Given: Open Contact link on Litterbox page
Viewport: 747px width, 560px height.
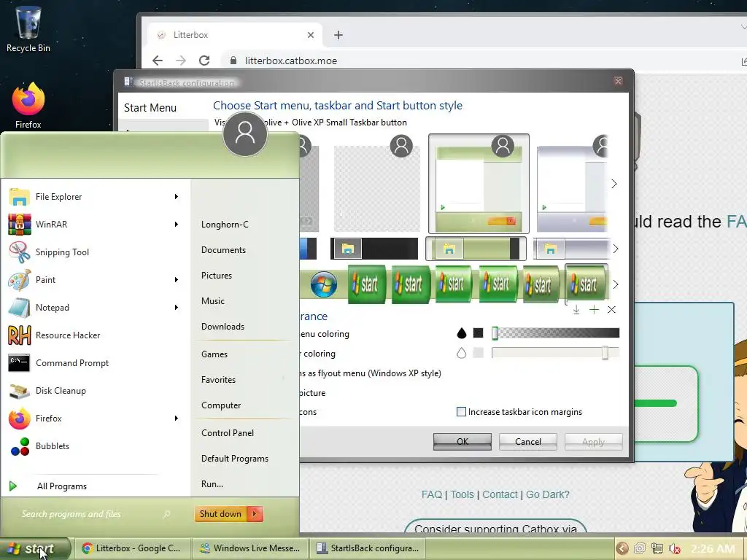Looking at the screenshot, I should 500,494.
